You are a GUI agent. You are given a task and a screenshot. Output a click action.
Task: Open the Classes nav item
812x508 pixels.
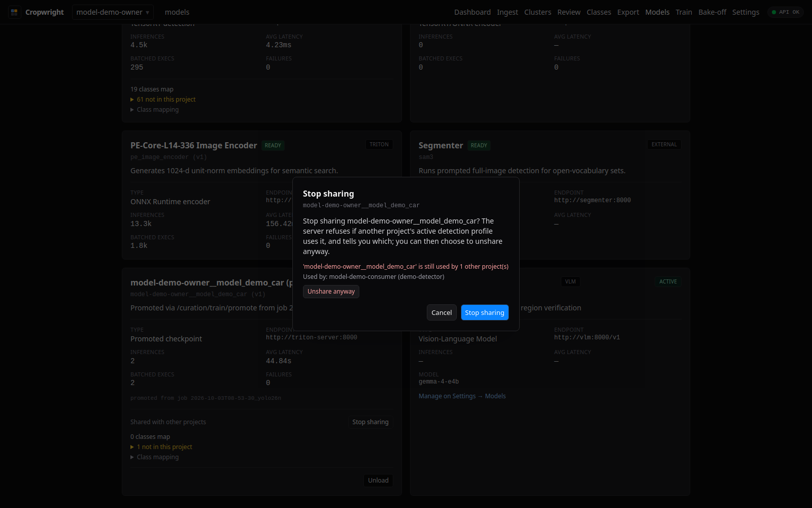pos(599,12)
